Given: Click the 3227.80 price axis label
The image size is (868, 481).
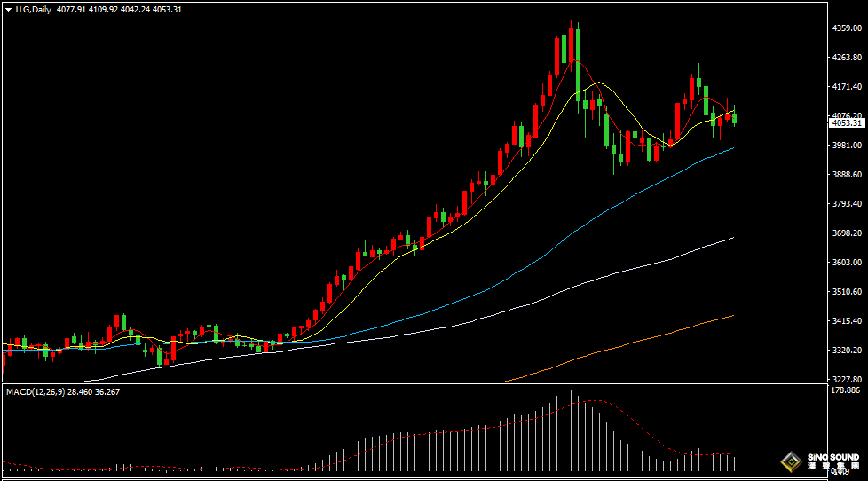Looking at the screenshot, I should click(848, 379).
